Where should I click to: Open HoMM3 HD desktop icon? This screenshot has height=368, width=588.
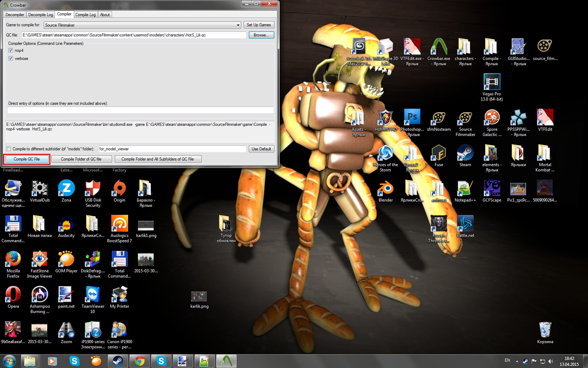[x=385, y=120]
